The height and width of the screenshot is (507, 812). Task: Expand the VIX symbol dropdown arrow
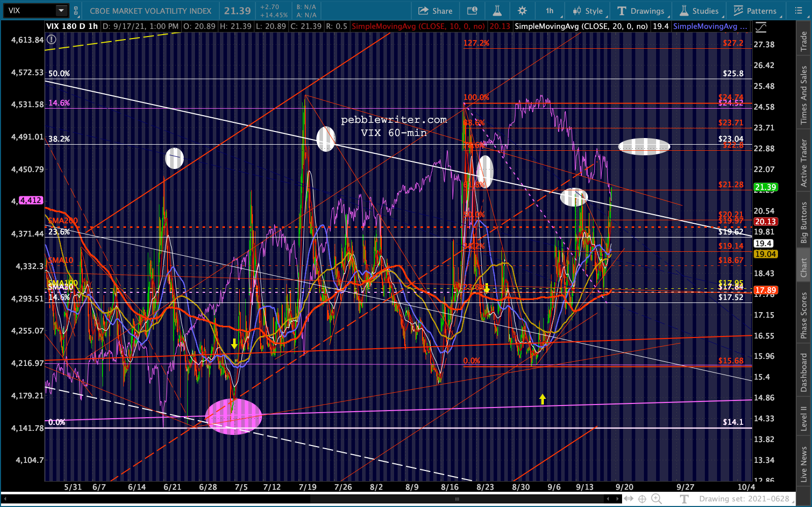[x=61, y=10]
